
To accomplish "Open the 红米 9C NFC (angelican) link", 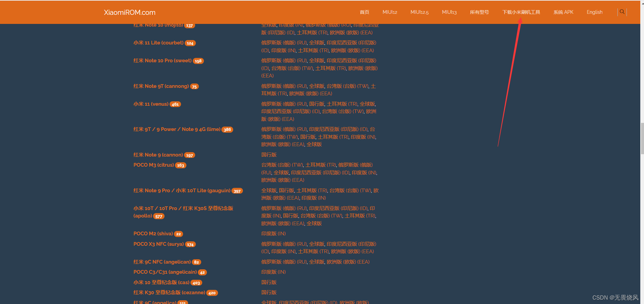I will click(162, 262).
